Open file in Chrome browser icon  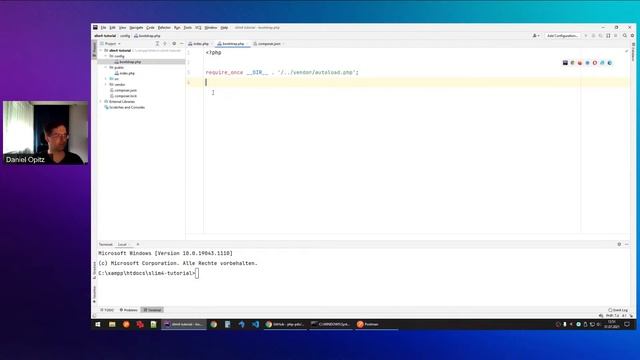[x=573, y=63]
